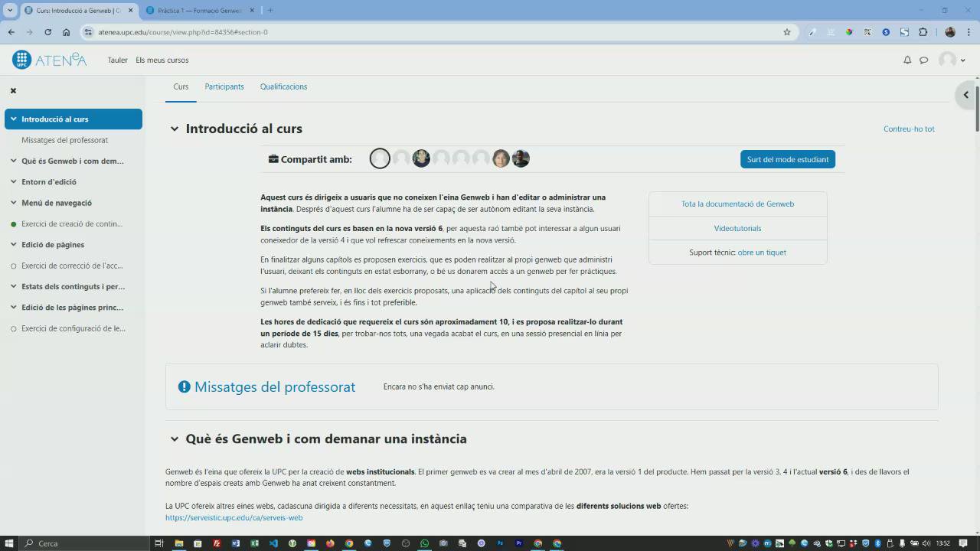Viewport: 980px width, 551px height.
Task: Open Tota la documentació de Genweb link
Action: click(x=737, y=204)
